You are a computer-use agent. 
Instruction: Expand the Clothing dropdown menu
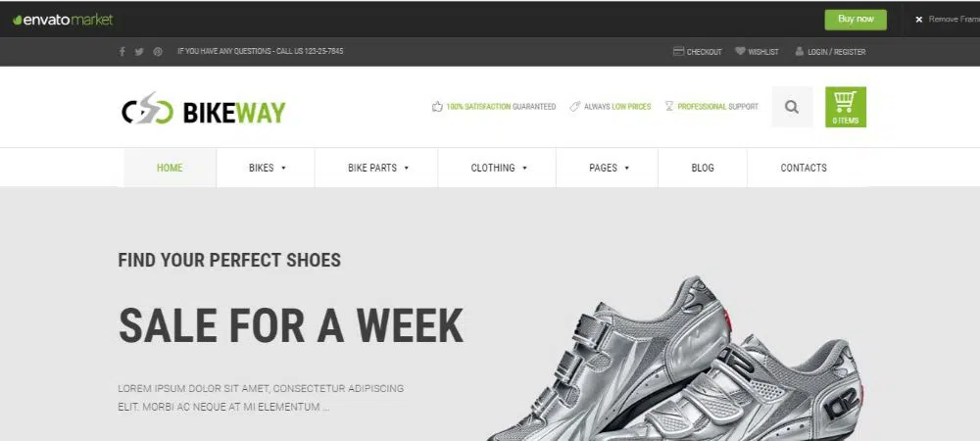[497, 168]
